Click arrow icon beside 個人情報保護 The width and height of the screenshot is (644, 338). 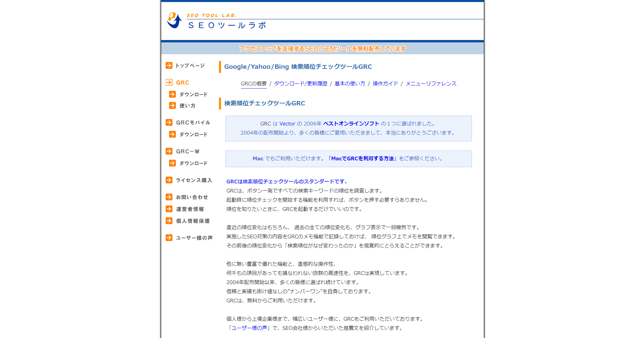[169, 221]
